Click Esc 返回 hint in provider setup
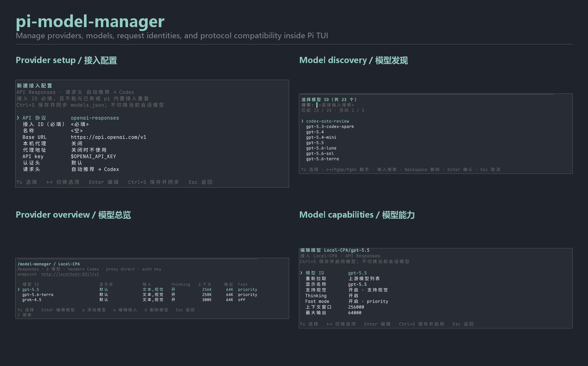The image size is (588, 366). click(200, 182)
